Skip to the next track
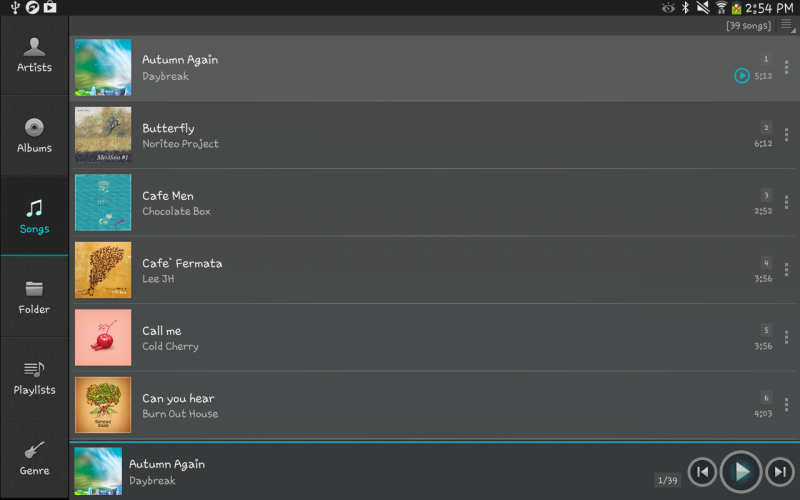Image resolution: width=800 pixels, height=500 pixels. coord(779,471)
